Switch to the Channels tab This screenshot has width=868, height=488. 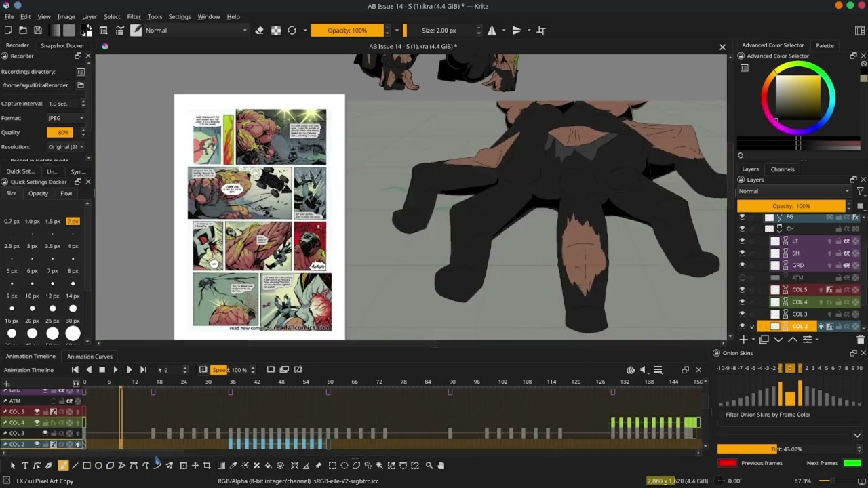coord(783,169)
